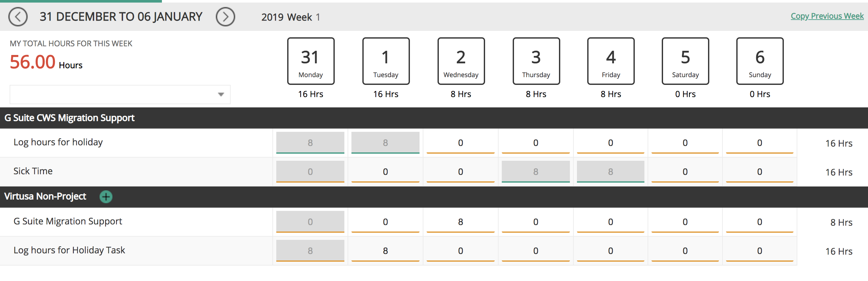
Task: Open the empty project dropdown
Action: point(120,95)
